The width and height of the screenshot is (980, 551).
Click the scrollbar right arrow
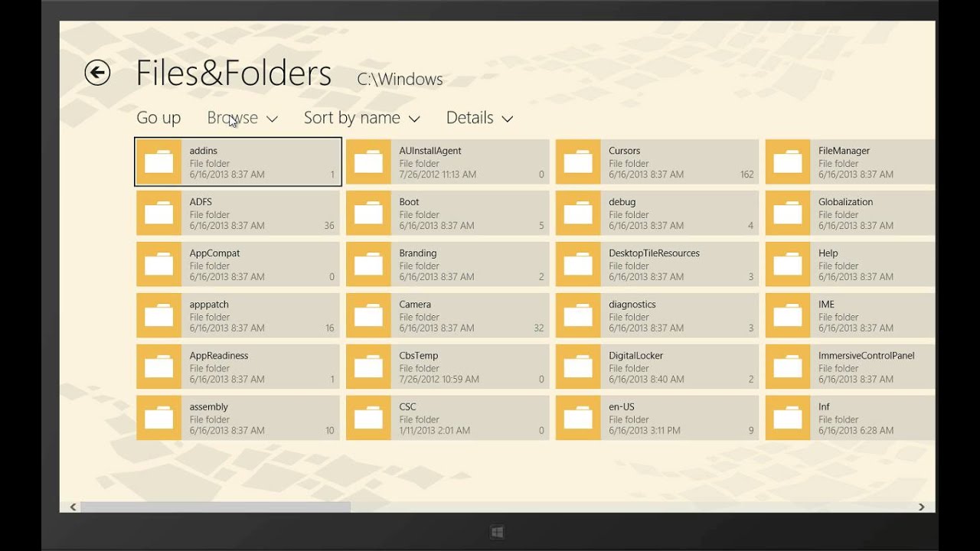click(x=921, y=507)
